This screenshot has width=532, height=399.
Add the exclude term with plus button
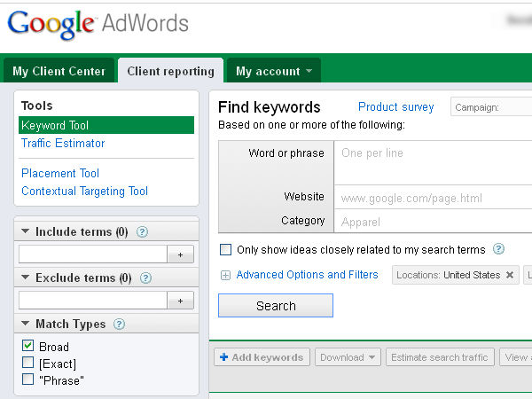click(181, 301)
